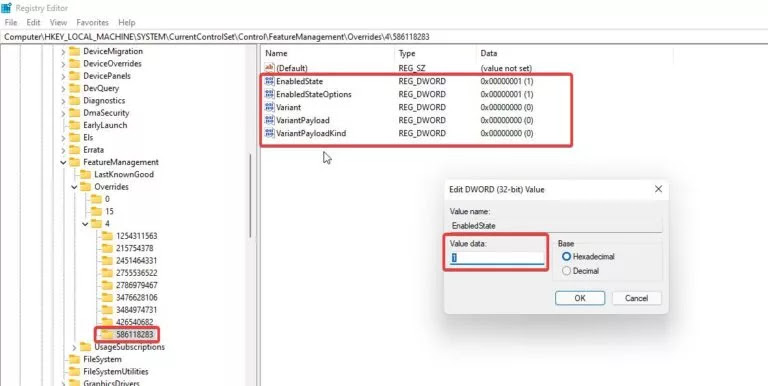Expand the Diagnostics key
The width and height of the screenshot is (768, 386).
(63, 100)
